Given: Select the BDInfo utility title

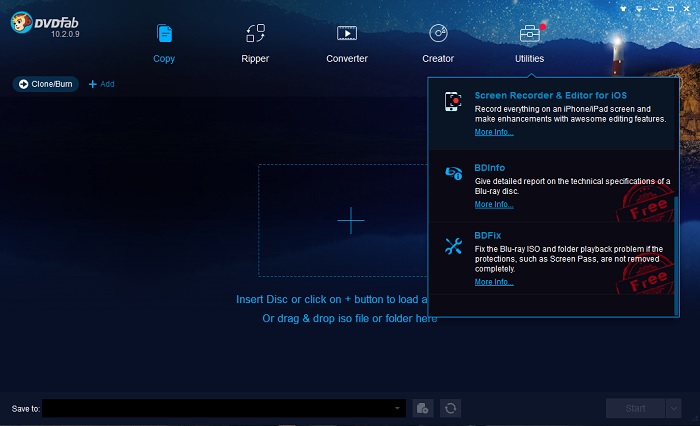Looking at the screenshot, I should coord(490,168).
